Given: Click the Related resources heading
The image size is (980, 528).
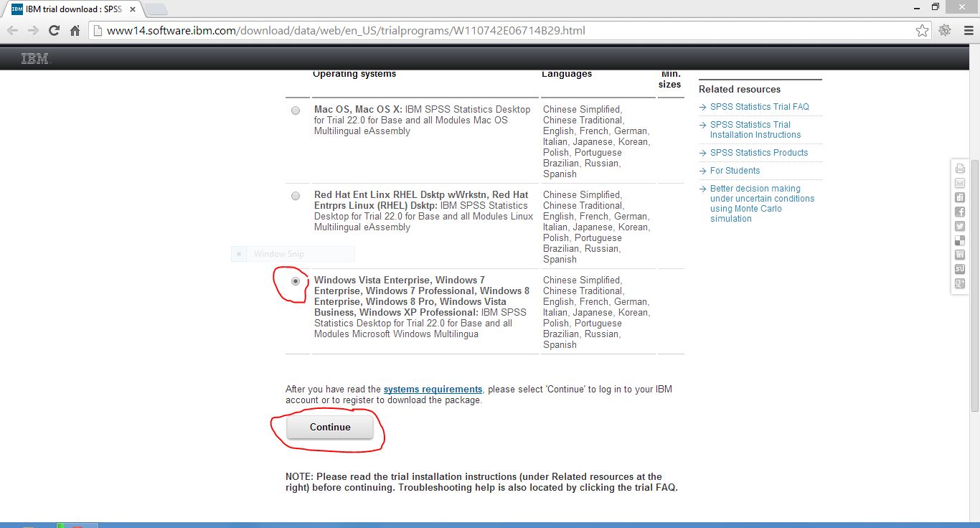Looking at the screenshot, I should pyautogui.click(x=740, y=90).
